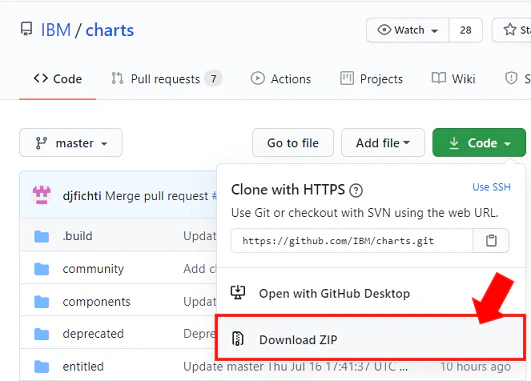Click the Clone with HTTPS help icon
Screen dimensions: 531x381
[356, 190]
